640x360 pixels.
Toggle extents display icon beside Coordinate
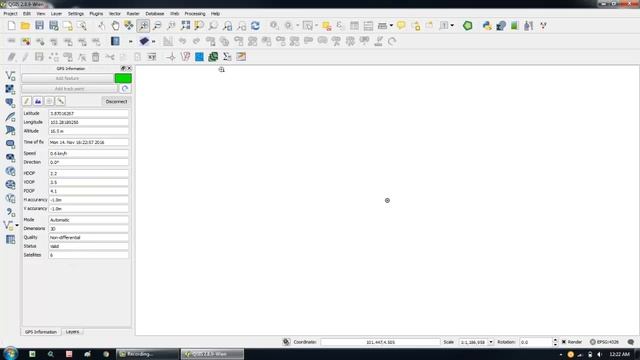(286, 342)
